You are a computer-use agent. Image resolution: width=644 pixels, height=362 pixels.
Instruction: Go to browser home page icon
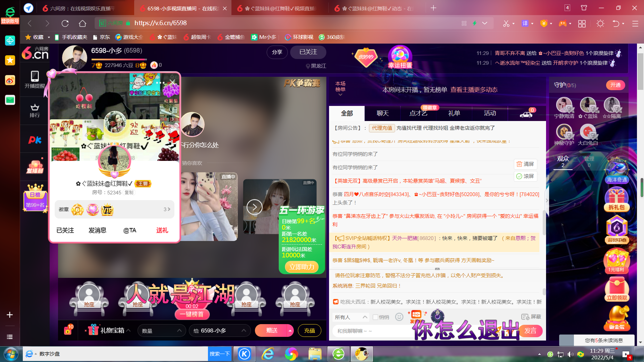83,23
